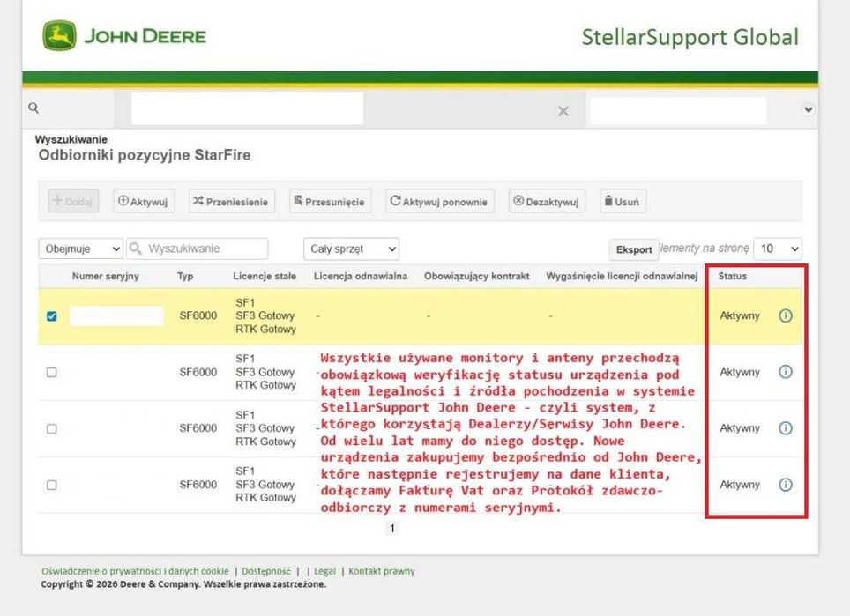Focus the Wyszukiwanie table search field
Viewport: 850px width, 616px height.
(x=198, y=249)
